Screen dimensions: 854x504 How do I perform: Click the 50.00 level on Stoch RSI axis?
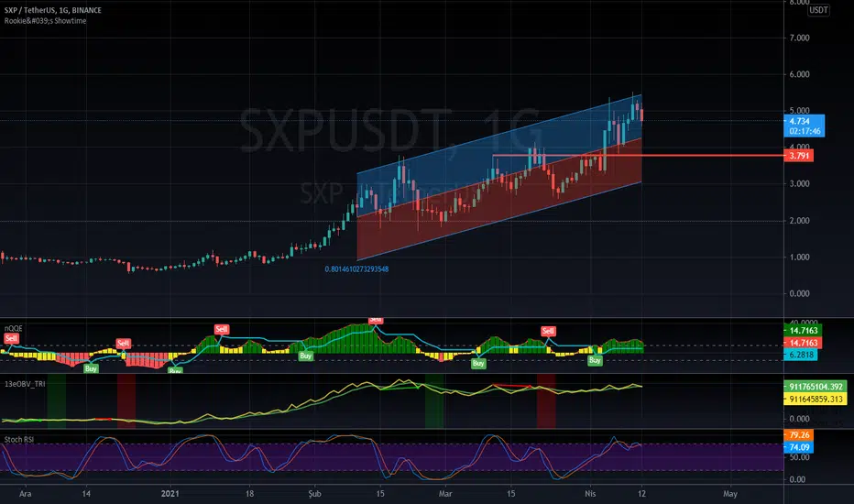coord(799,457)
